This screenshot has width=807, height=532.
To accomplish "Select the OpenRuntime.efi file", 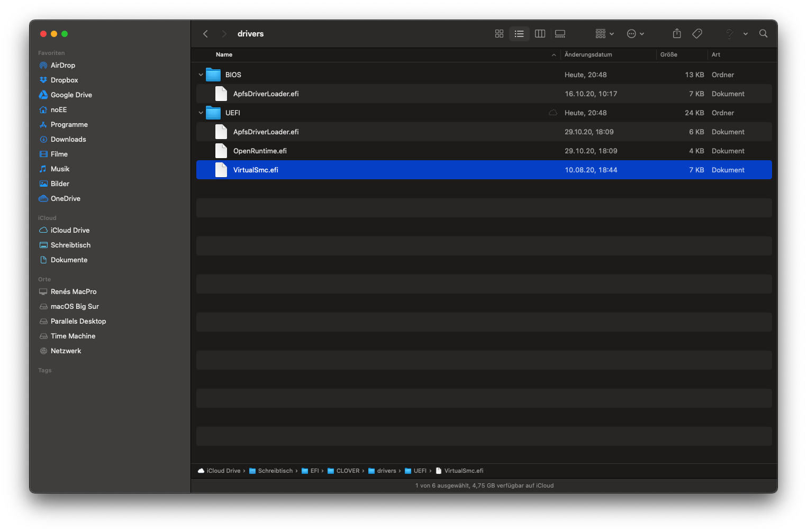I will pyautogui.click(x=484, y=151).
